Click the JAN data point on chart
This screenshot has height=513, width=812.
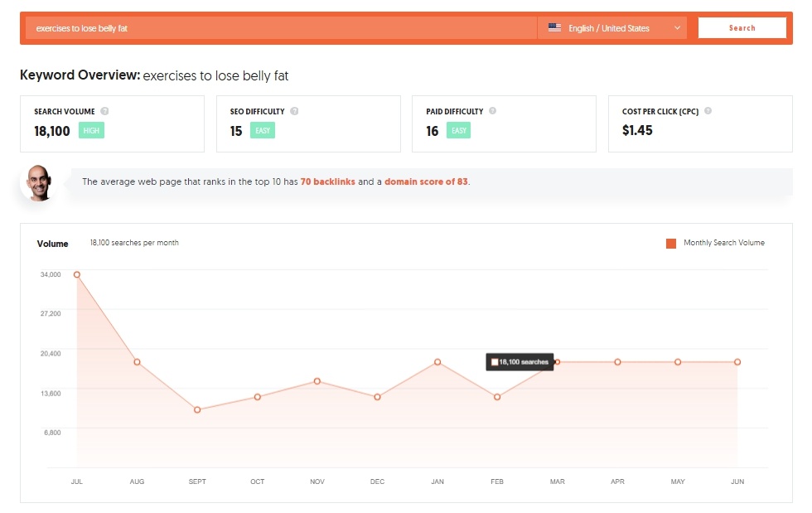coord(437,362)
